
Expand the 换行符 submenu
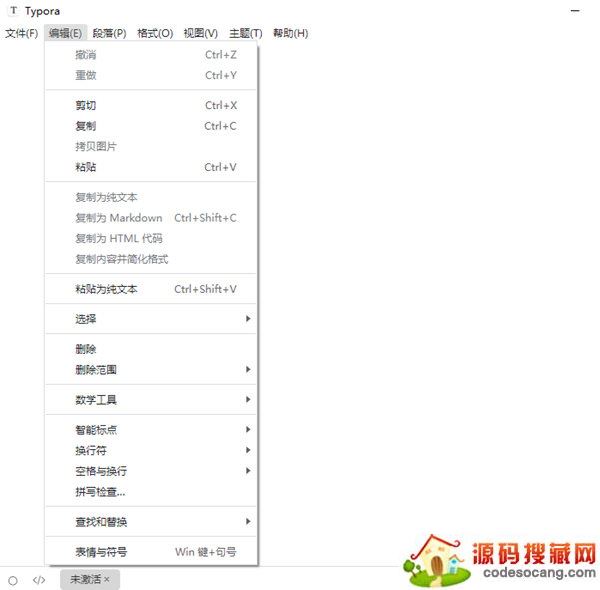coord(152,450)
